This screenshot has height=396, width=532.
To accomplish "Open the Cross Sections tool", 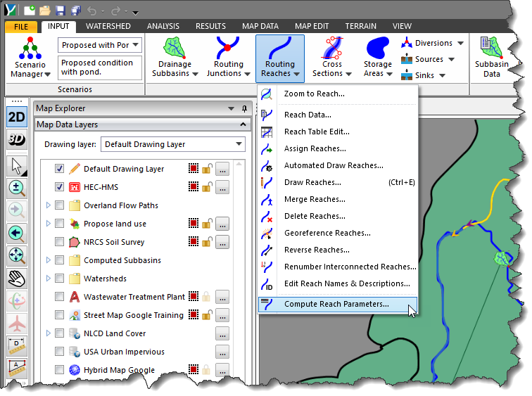I will point(332,57).
